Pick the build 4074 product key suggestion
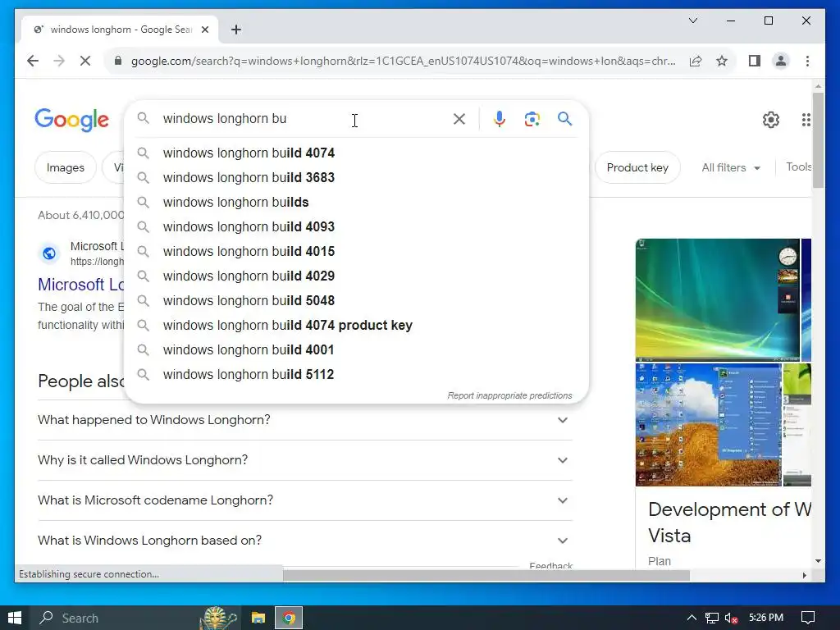The width and height of the screenshot is (840, 630). (356, 325)
